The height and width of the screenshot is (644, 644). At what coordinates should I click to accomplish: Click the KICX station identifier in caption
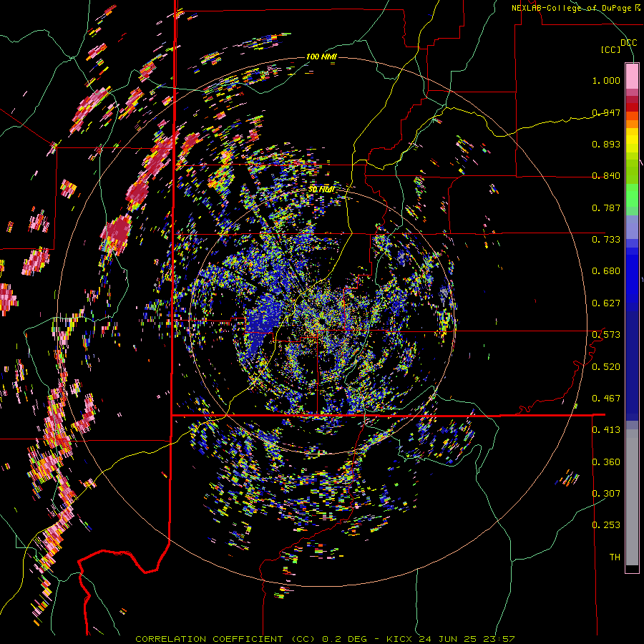(400, 639)
